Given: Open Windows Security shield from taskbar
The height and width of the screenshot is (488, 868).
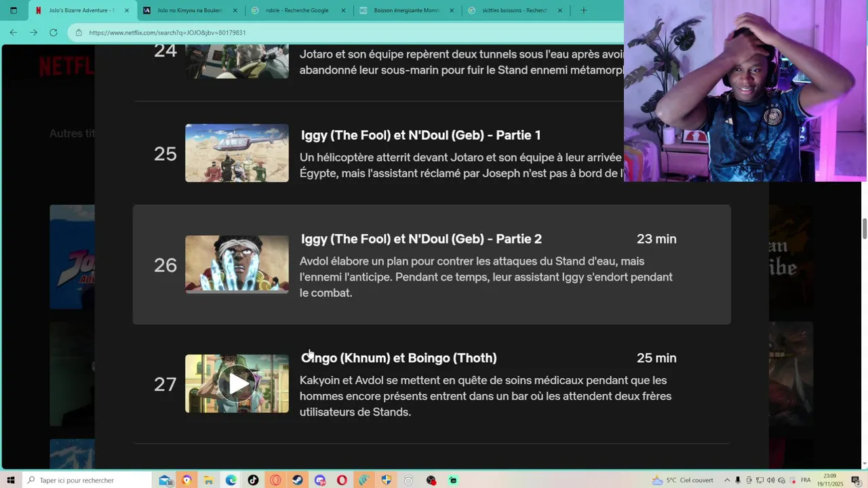Looking at the screenshot, I should [x=387, y=480].
